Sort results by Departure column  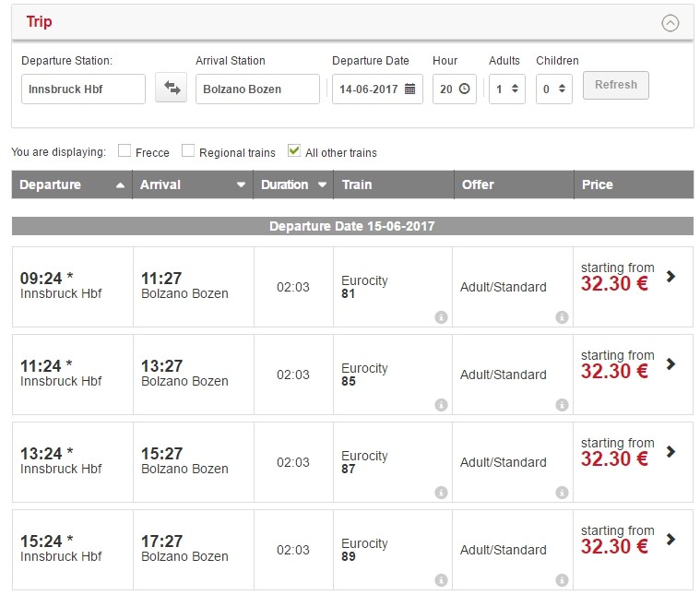[x=72, y=184]
